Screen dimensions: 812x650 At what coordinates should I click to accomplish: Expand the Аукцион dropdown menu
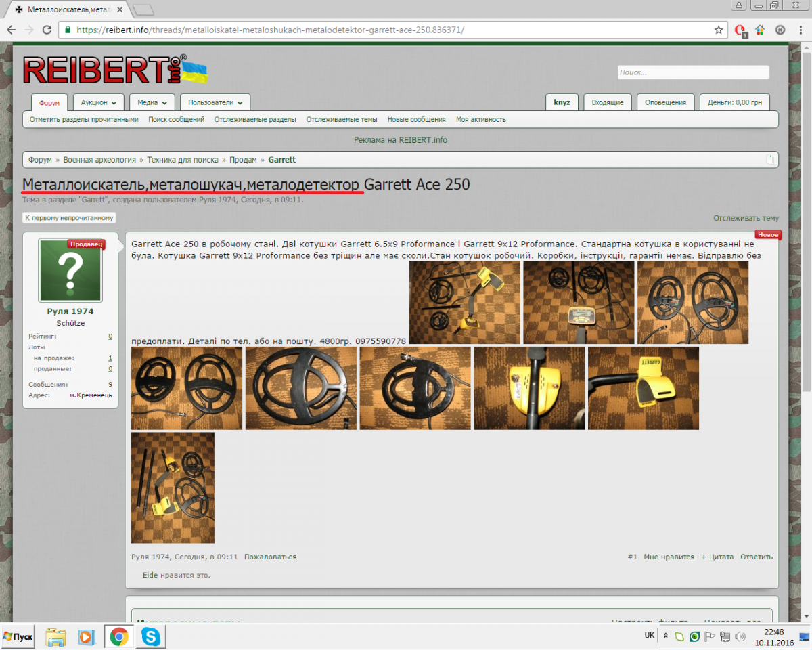point(98,102)
